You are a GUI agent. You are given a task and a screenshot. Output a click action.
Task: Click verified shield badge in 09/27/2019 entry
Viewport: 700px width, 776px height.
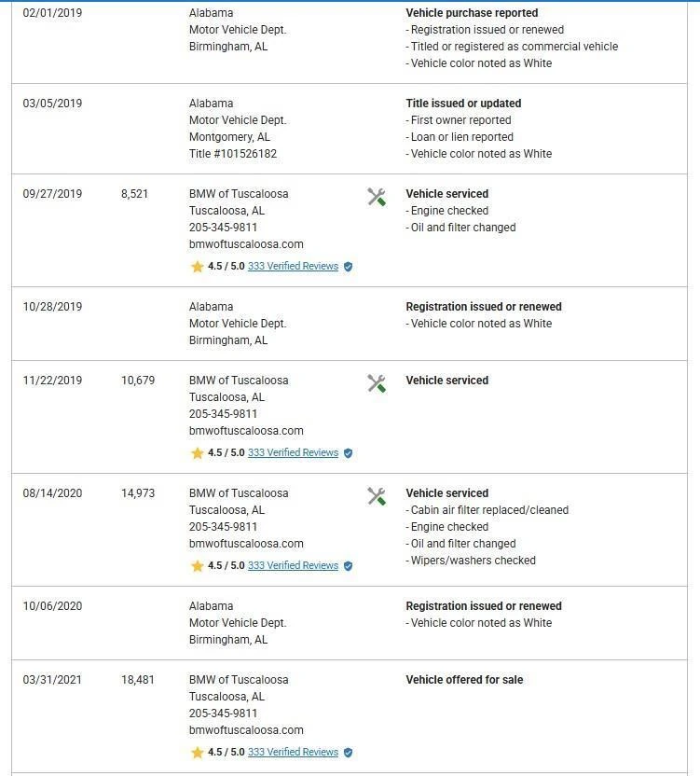coord(348,267)
